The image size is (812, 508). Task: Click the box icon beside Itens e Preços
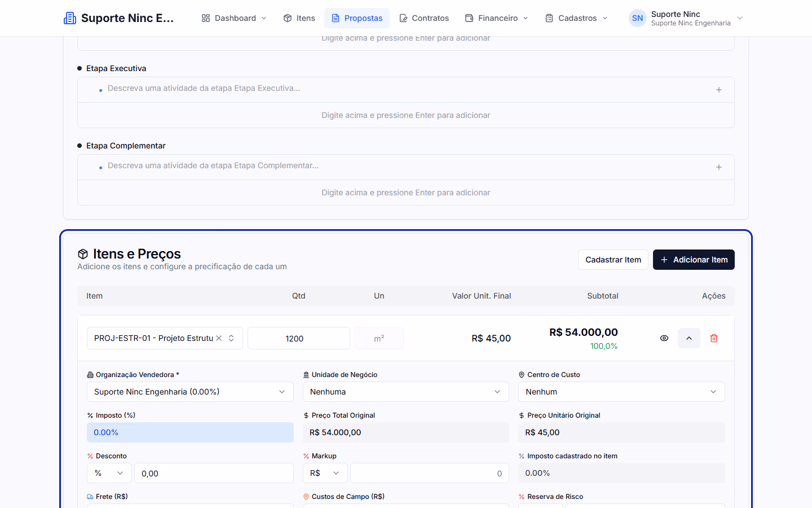(x=83, y=254)
